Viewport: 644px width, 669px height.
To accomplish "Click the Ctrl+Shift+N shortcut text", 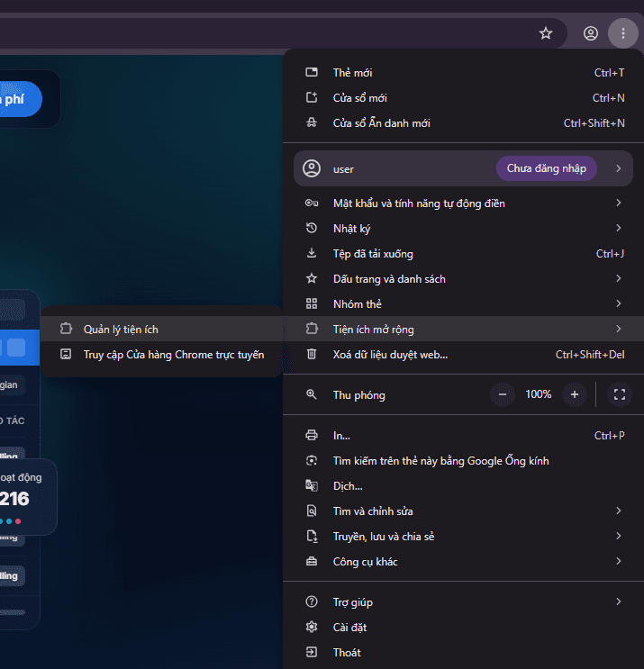I will click(594, 122).
